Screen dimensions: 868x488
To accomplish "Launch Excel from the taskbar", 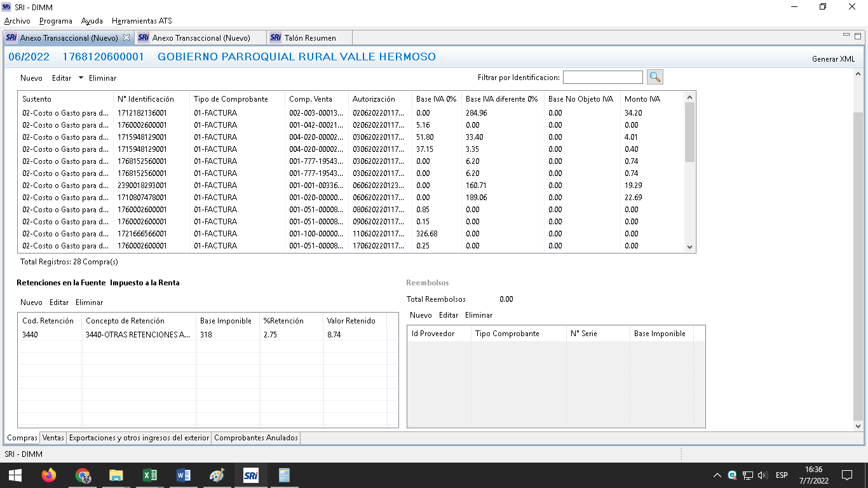I will click(x=150, y=475).
